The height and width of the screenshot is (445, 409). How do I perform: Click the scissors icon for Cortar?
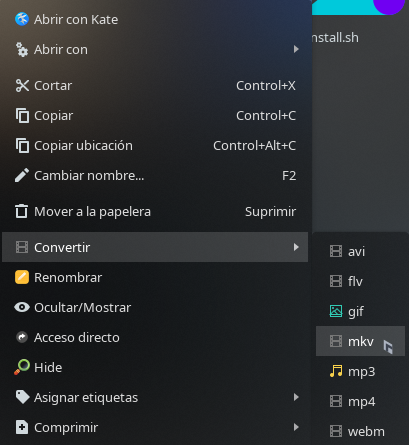coord(22,86)
